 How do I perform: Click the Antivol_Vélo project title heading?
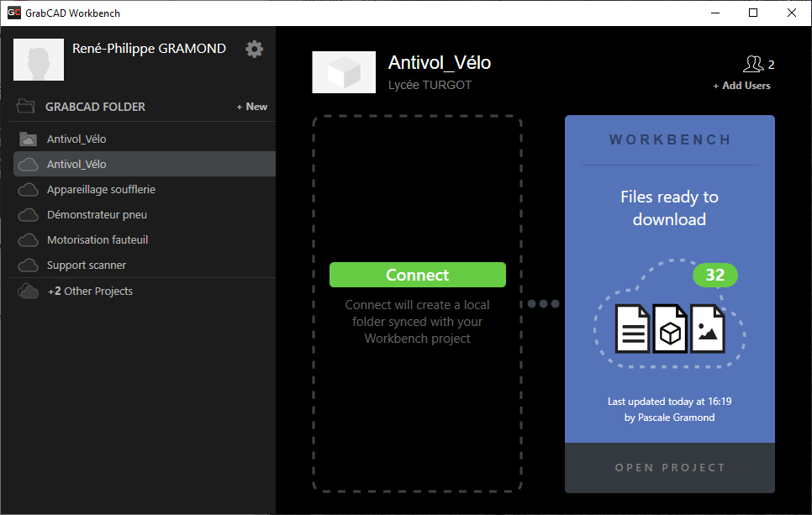coord(440,63)
